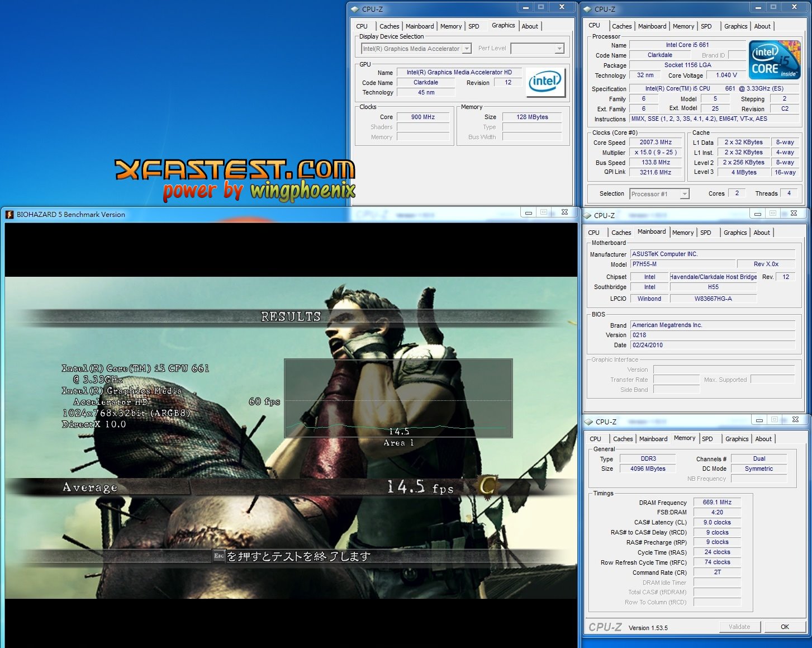Open About tab in the Mainboard window
Viewport: 812px width, 648px height.
pos(762,233)
